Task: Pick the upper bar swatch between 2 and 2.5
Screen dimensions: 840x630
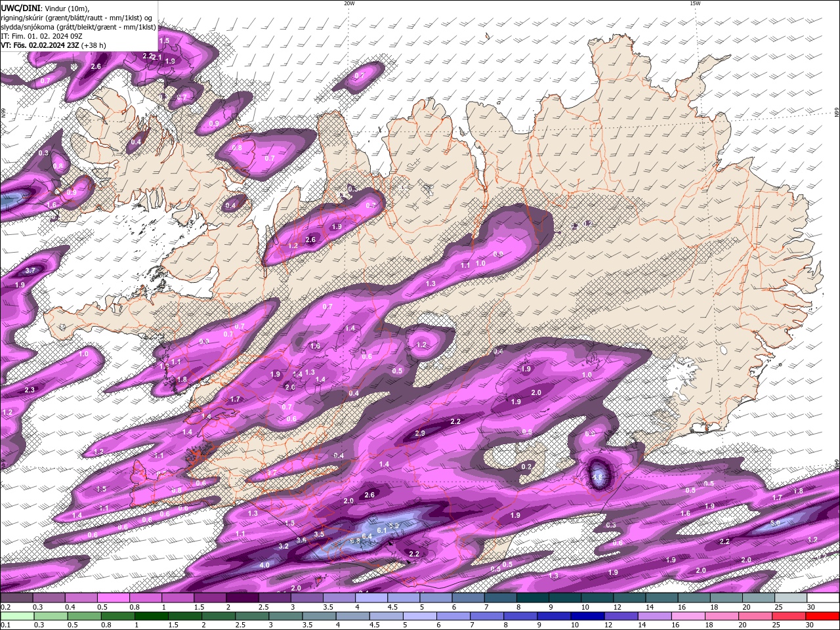Action: coord(242,598)
